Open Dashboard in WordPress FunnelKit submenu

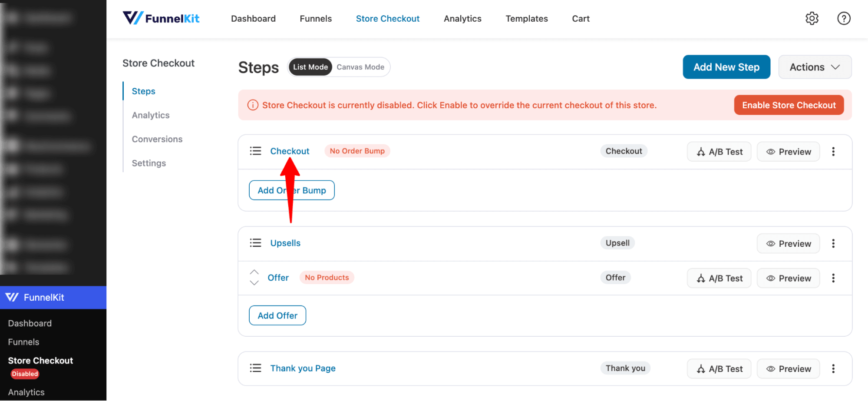click(x=30, y=323)
